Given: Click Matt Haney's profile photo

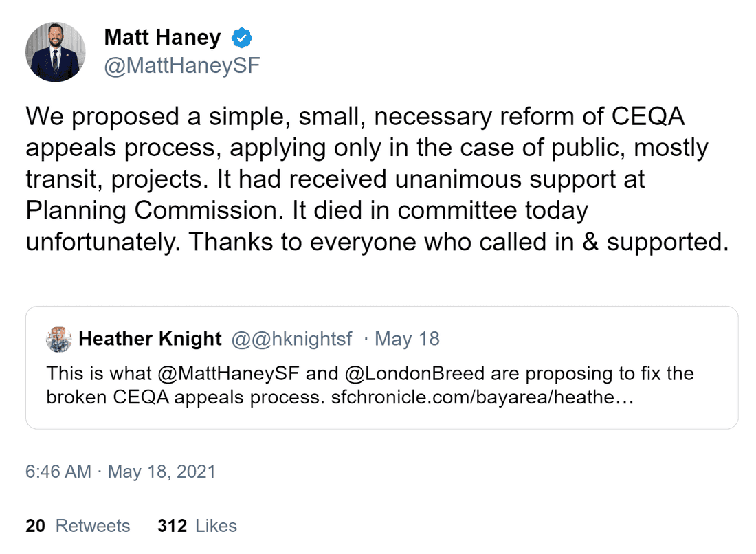Looking at the screenshot, I should [x=56, y=52].
